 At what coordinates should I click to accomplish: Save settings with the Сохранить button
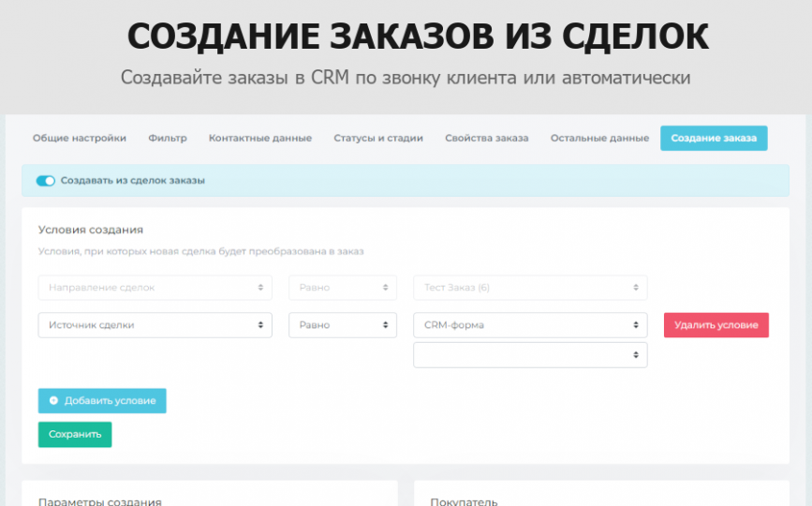75,435
